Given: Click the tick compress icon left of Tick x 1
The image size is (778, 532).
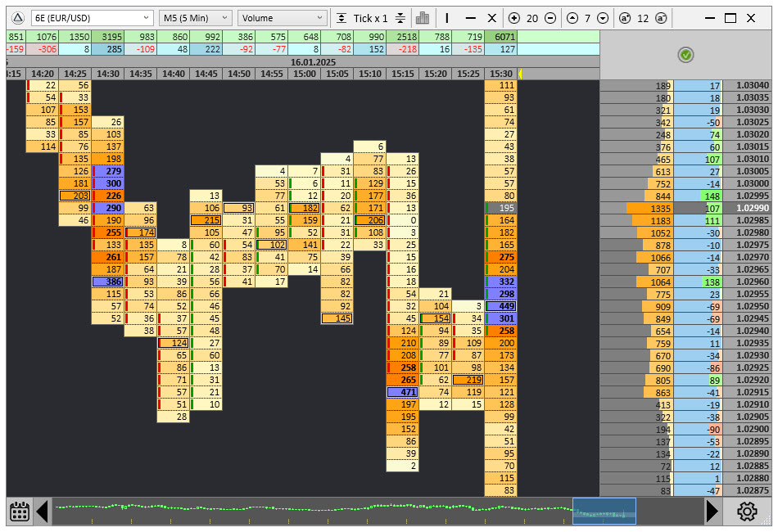Looking at the screenshot, I should pos(341,18).
